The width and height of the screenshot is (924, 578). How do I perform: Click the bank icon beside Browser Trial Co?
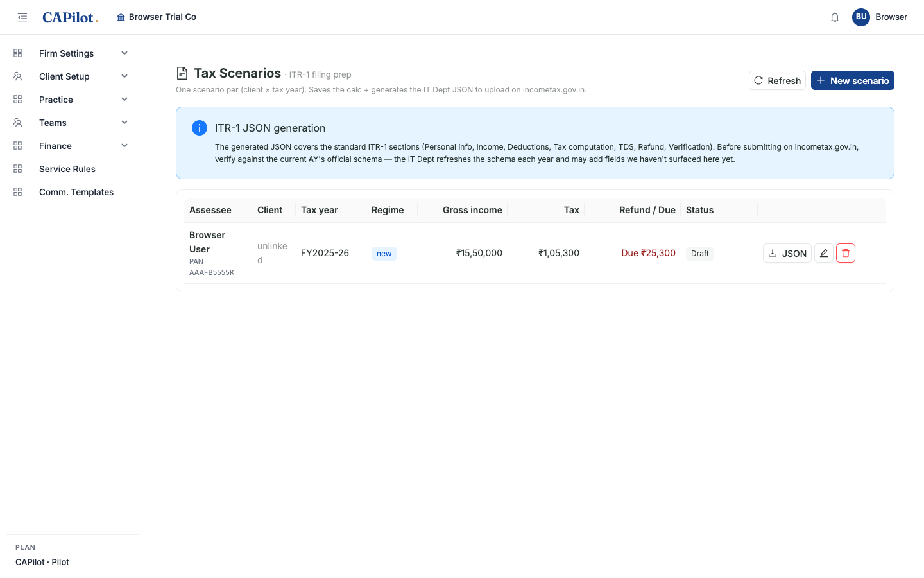click(x=121, y=17)
